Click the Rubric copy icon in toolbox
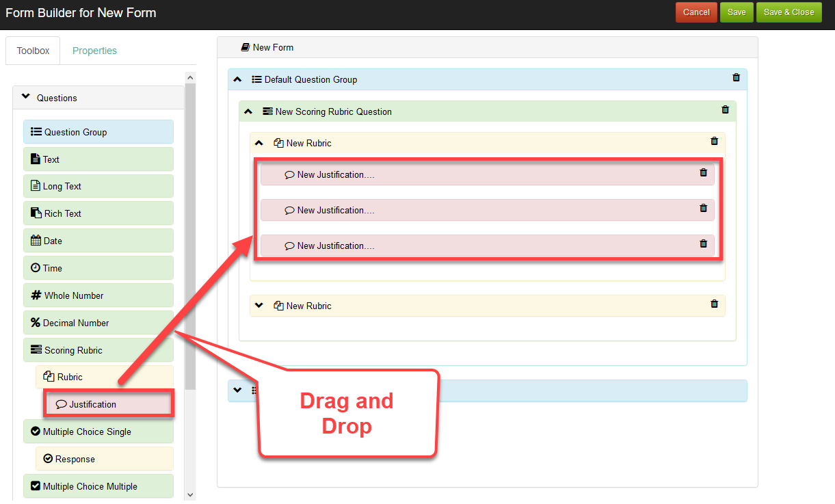Image resolution: width=835 pixels, height=504 pixels. click(x=49, y=377)
